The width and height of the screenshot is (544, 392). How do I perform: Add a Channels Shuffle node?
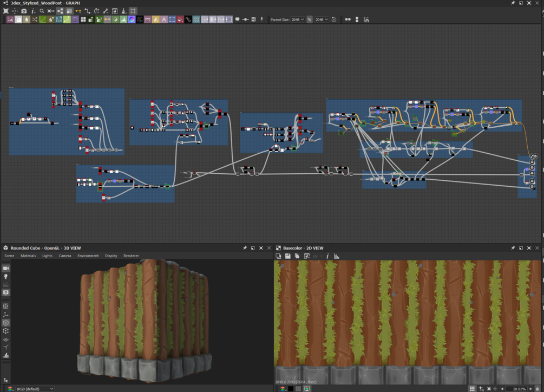coord(34,19)
